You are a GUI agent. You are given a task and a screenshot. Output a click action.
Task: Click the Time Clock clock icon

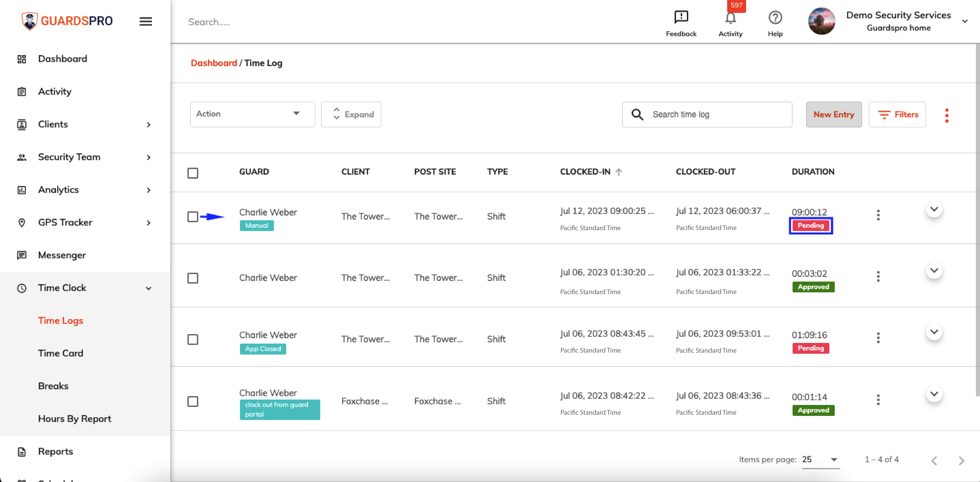pyautogui.click(x=22, y=288)
